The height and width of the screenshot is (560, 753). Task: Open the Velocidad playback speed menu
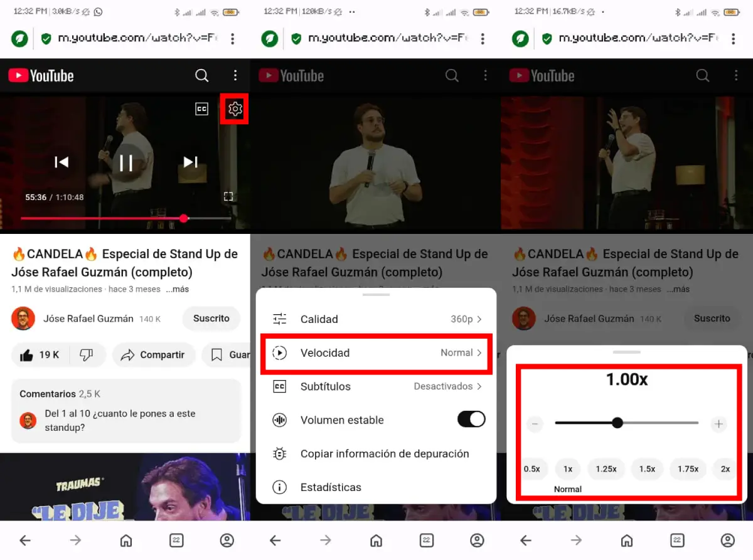click(376, 353)
